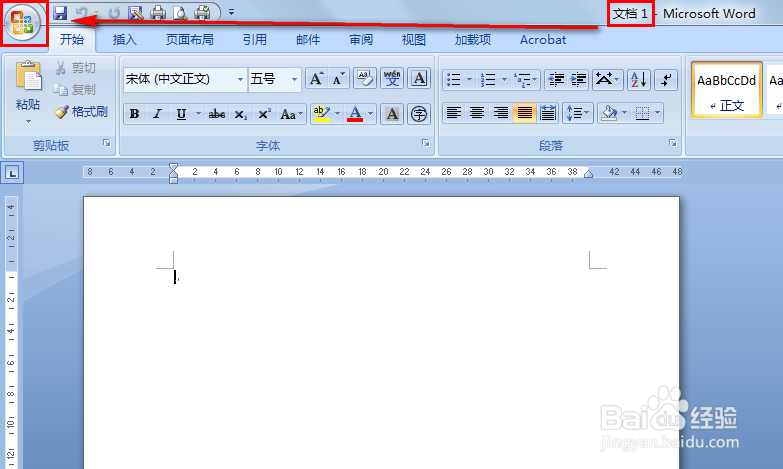Open the Acrobat tab
Viewport: 783px width, 469px height.
543,39
